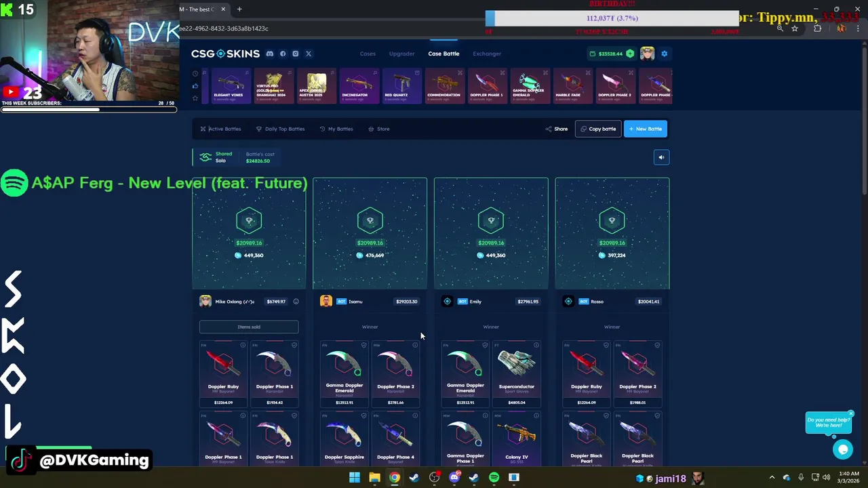868x488 pixels.
Task: Dismiss the 'Do you need help?' popup
Action: (x=850, y=413)
